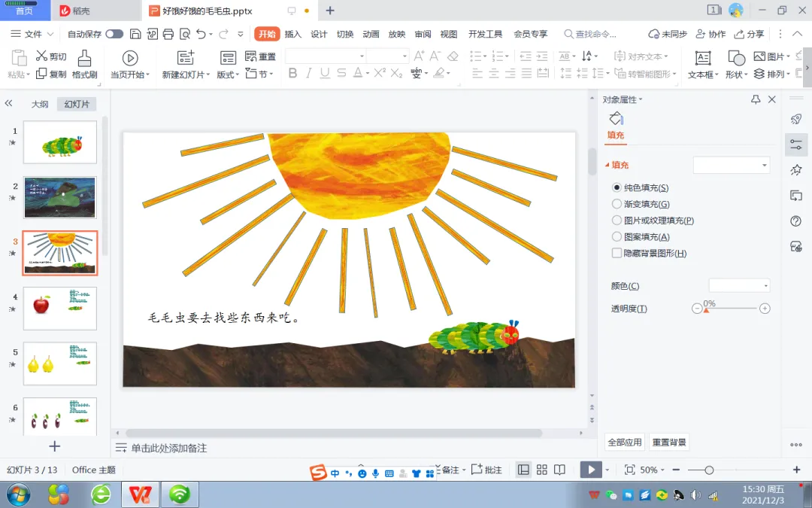Click the Save icon in quick toolbar
812x508 pixels.
[x=135, y=34]
